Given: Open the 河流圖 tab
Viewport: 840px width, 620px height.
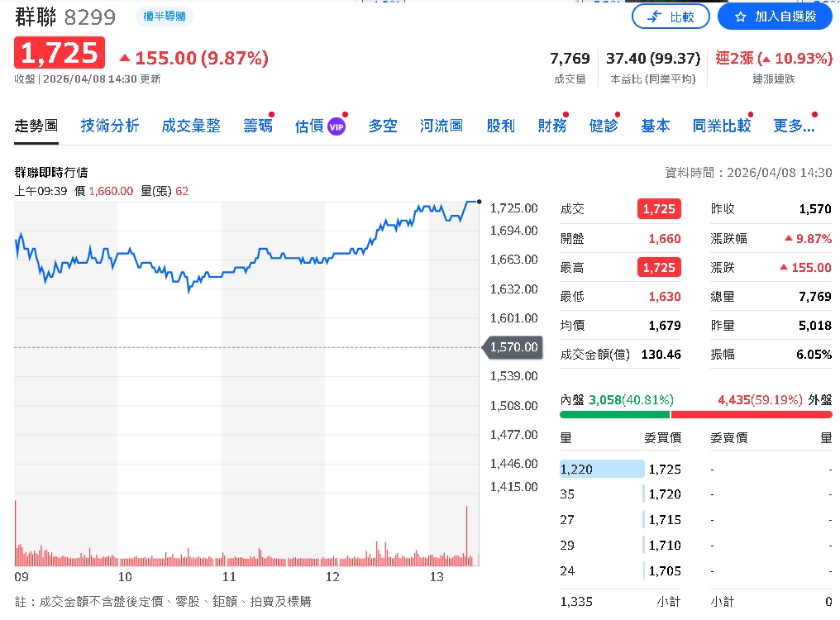Looking at the screenshot, I should 441,126.
